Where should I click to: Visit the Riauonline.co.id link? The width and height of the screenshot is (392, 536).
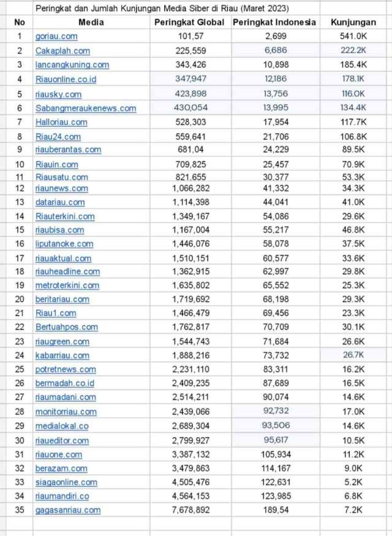[66, 79]
